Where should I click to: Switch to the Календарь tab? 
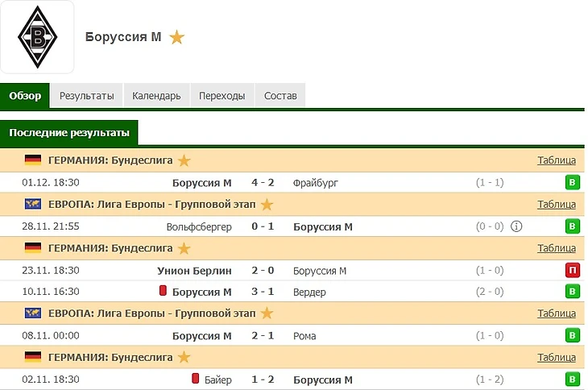(x=156, y=96)
